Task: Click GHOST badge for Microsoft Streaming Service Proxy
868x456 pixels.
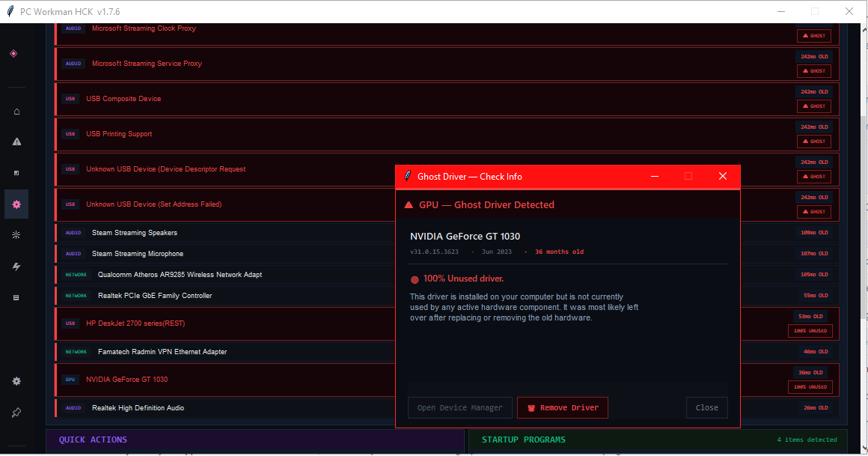Action: pyautogui.click(x=814, y=71)
